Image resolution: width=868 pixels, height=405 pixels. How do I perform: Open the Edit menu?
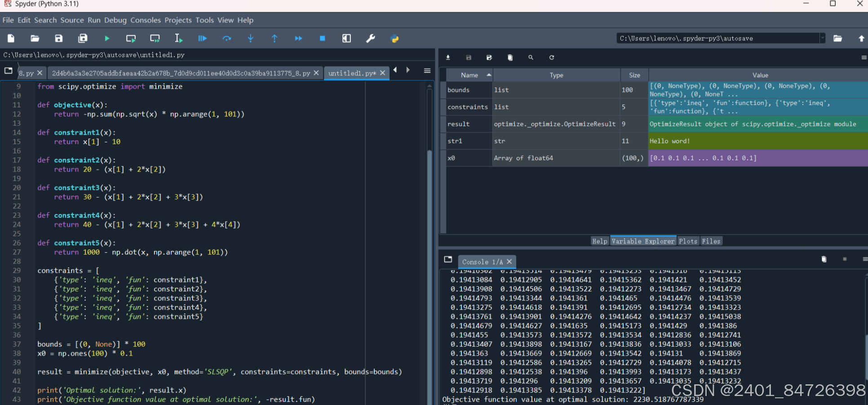pyautogui.click(x=24, y=20)
